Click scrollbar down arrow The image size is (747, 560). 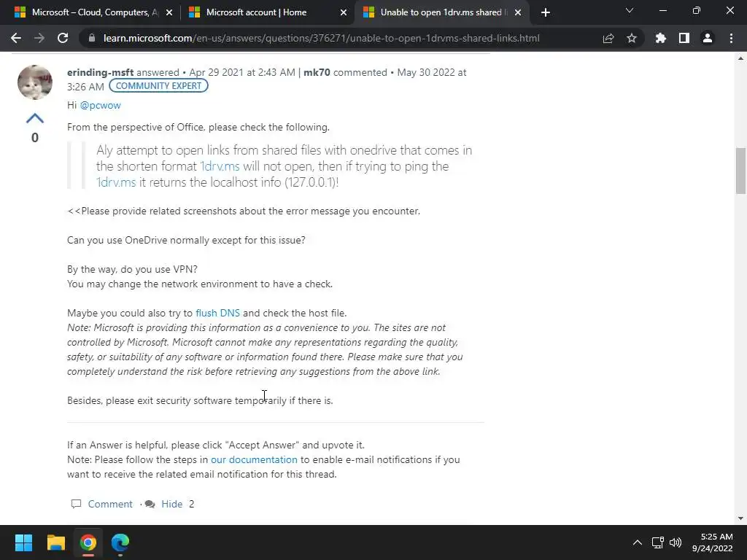(x=740, y=518)
